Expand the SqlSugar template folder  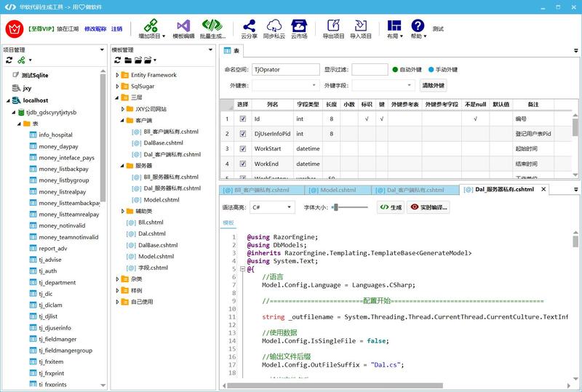click(117, 86)
